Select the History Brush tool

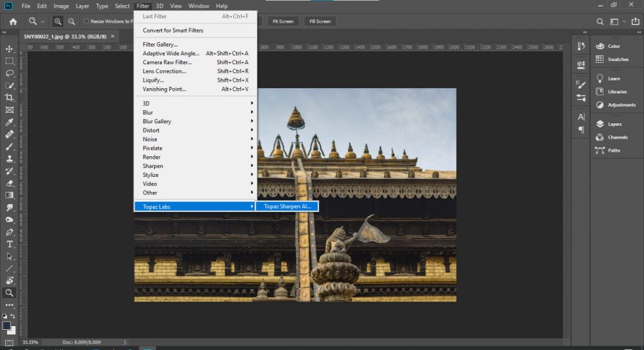tap(9, 171)
